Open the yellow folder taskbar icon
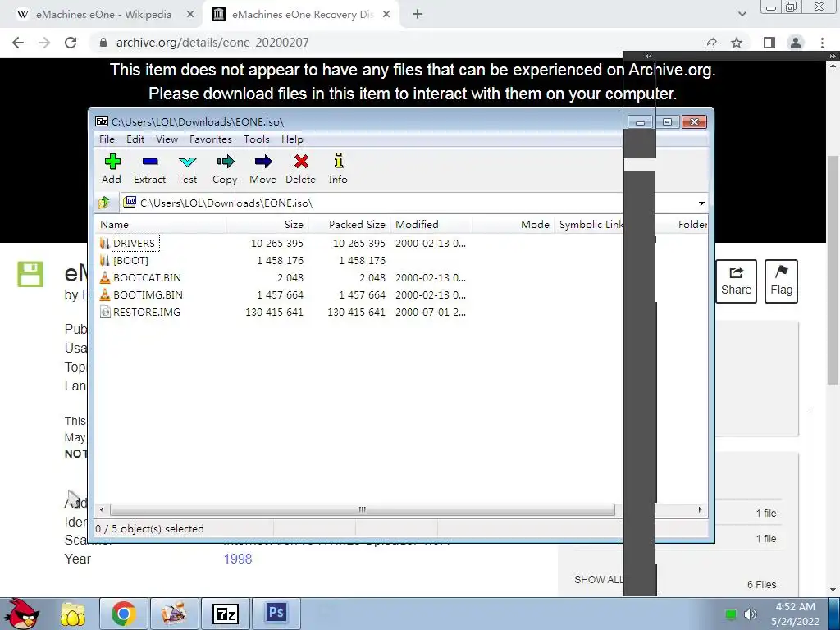 pyautogui.click(x=73, y=614)
